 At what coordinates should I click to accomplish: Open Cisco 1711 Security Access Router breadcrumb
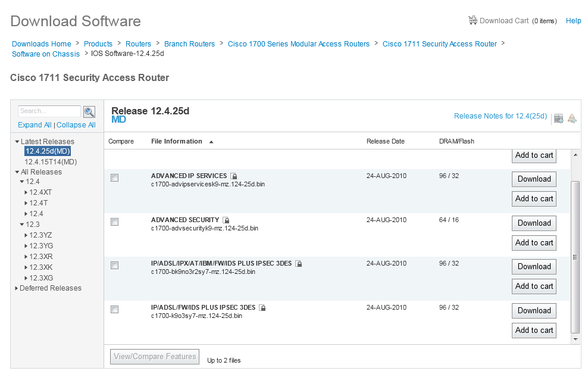(x=440, y=44)
